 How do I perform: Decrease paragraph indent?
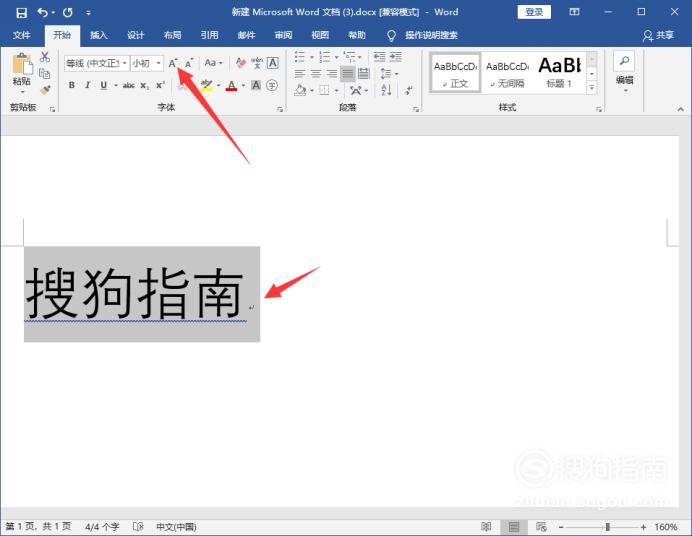(x=379, y=57)
